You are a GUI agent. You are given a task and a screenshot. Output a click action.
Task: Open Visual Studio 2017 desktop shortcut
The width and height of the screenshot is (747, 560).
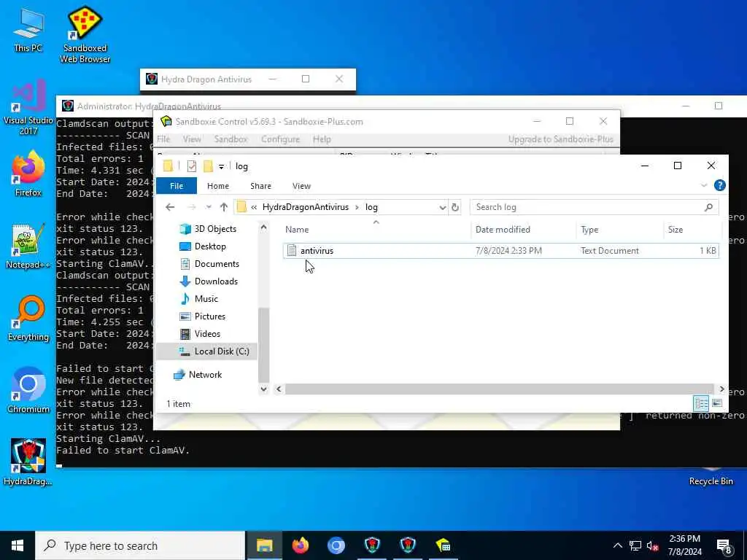coord(28,108)
